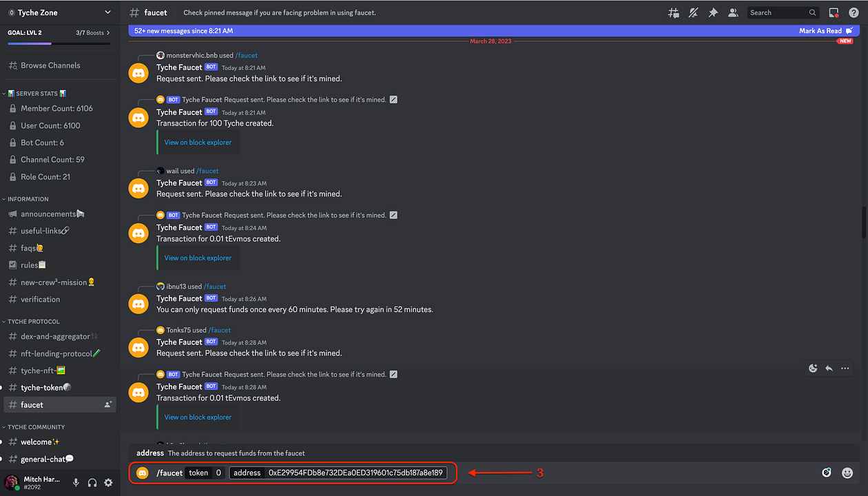Click the icon left of the emoji button
This screenshot has height=496, width=868.
[827, 473]
